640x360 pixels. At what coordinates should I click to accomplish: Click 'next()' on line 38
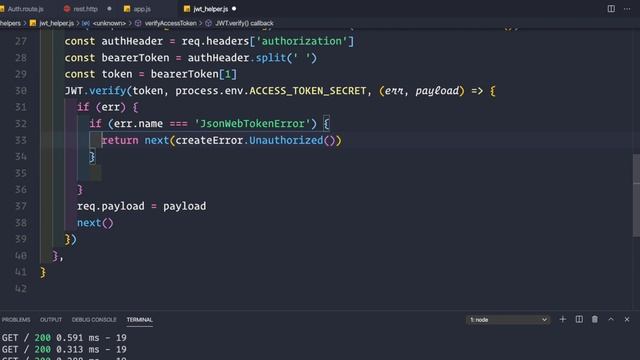pos(95,223)
